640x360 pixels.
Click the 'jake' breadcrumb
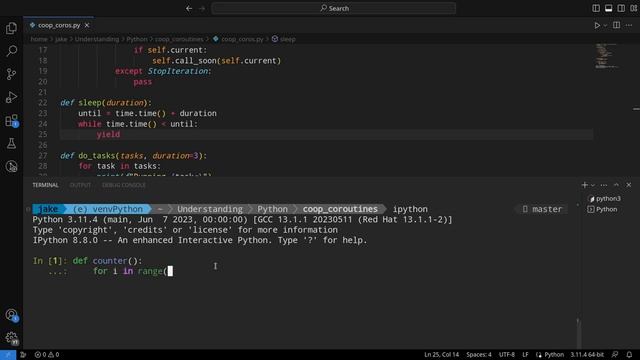(61, 39)
